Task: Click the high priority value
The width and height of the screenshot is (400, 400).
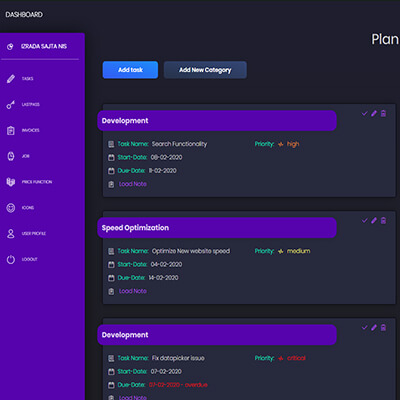Action: coord(293,144)
